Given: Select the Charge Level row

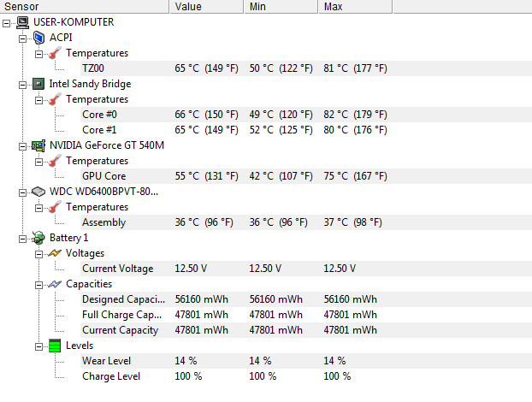Looking at the screenshot, I should [306, 376].
